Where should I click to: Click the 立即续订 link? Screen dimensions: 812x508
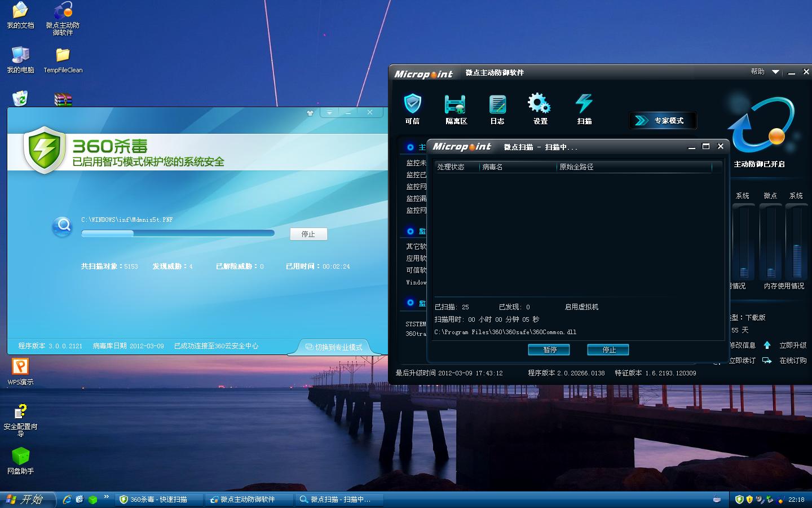(x=742, y=361)
